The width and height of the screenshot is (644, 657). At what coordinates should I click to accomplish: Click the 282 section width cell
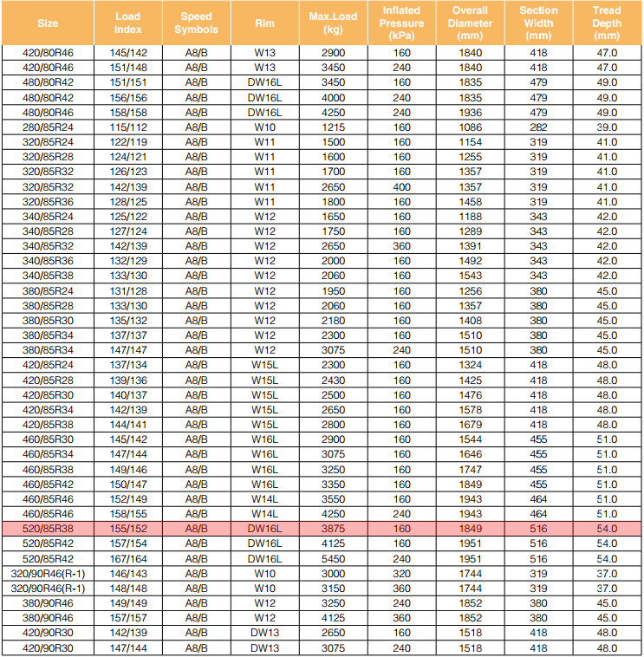[x=538, y=127]
